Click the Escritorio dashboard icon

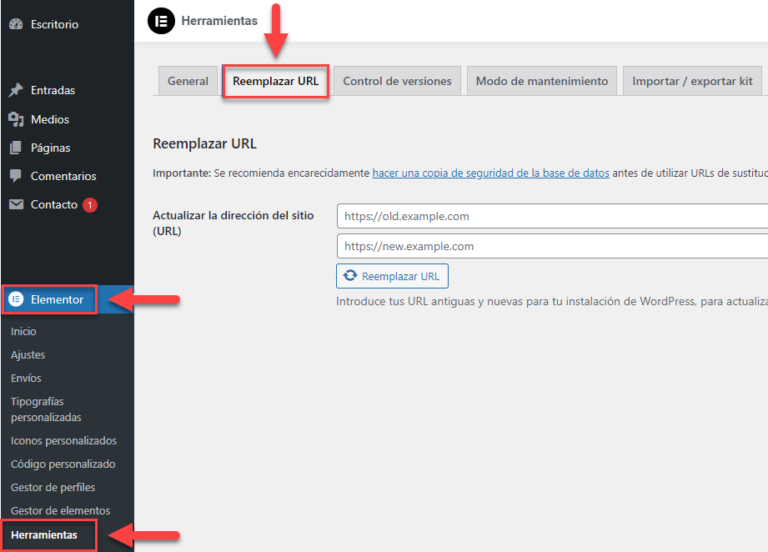[16, 24]
